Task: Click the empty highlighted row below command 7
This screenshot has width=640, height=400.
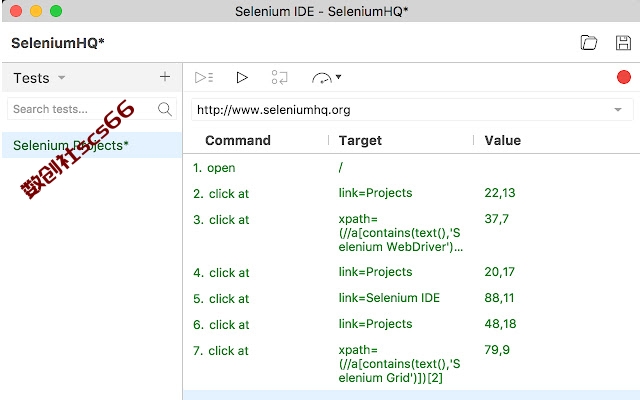Action: point(411,395)
